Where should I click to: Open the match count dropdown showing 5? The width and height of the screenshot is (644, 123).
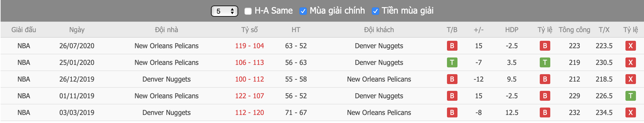tap(224, 11)
